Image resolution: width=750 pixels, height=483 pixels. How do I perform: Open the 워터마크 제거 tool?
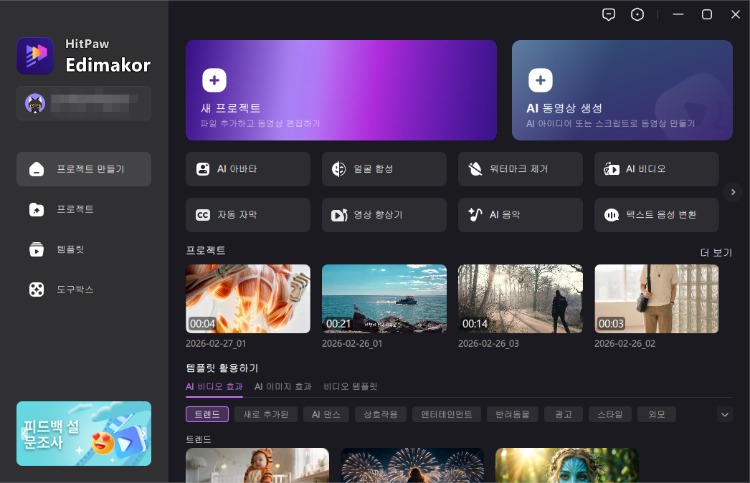[520, 169]
